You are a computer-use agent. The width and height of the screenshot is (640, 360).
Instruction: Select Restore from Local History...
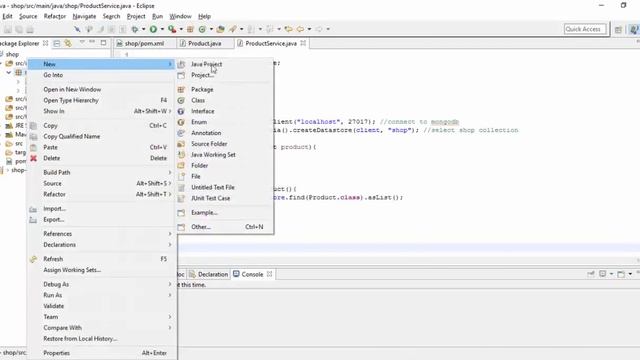[x=102, y=339]
